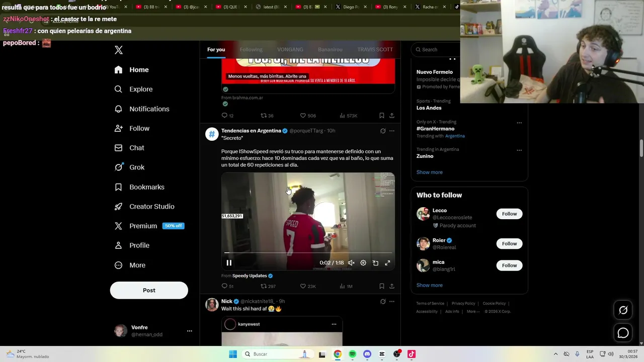Image resolution: width=644 pixels, height=362 pixels.
Task: Follow the Lecco account
Action: click(x=509, y=214)
